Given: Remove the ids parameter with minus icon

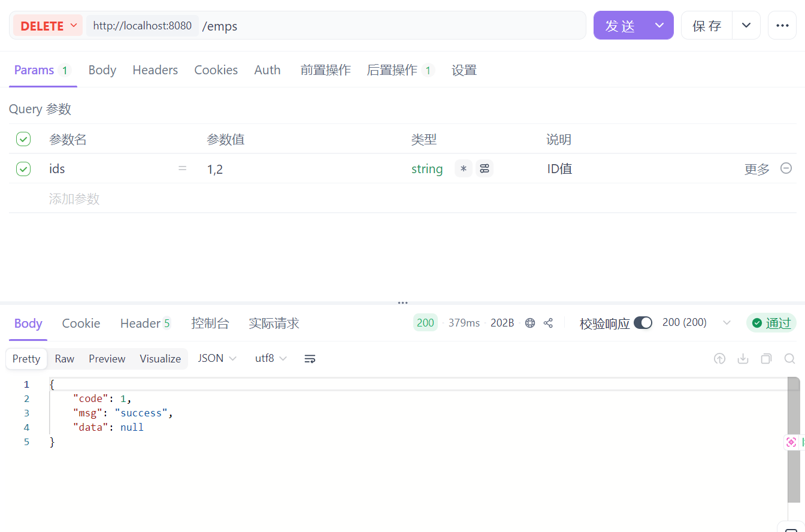Looking at the screenshot, I should (x=786, y=168).
